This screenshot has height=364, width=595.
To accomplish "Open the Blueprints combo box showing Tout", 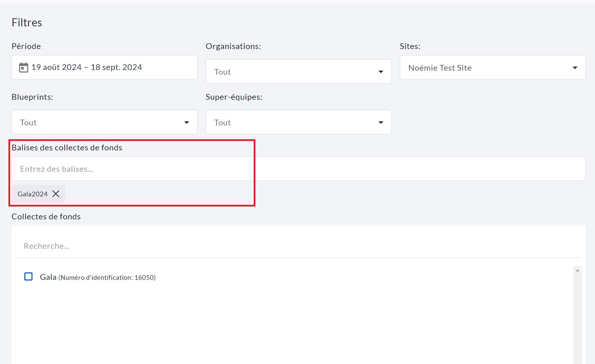I will coord(98,122).
